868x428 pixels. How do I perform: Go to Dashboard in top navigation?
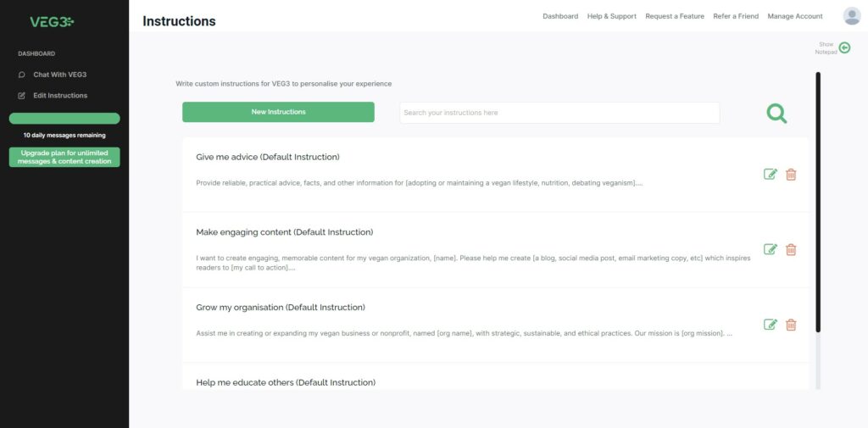click(560, 16)
